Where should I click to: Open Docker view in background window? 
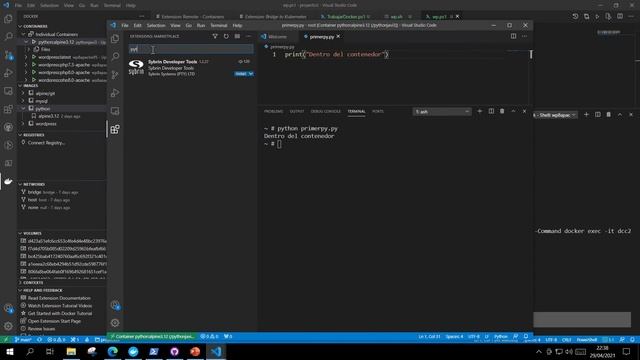(8, 181)
